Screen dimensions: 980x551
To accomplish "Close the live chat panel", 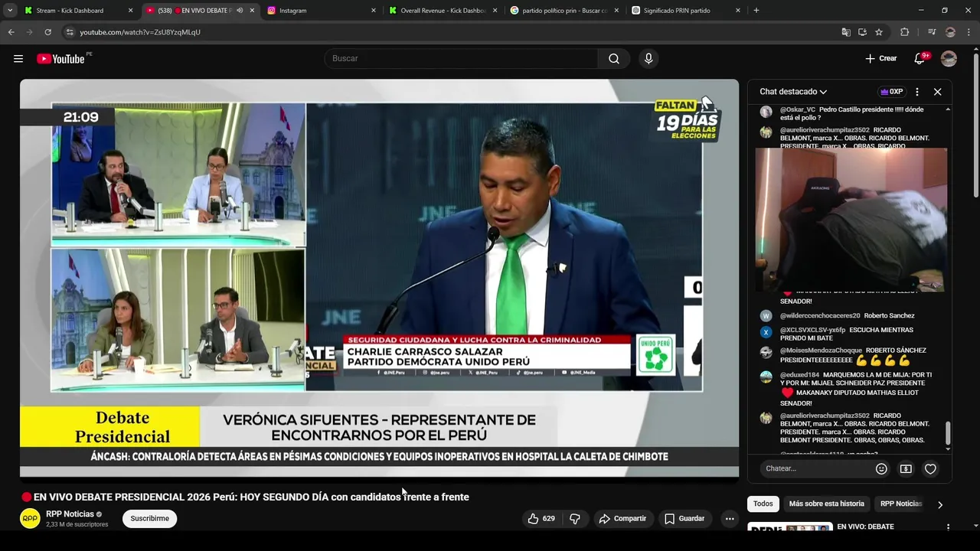I will click(937, 92).
